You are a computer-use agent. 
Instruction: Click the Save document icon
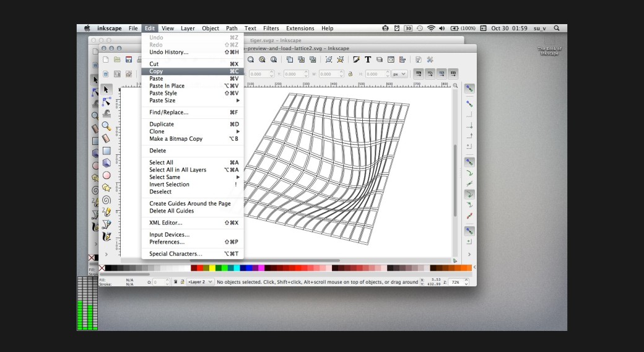click(129, 59)
